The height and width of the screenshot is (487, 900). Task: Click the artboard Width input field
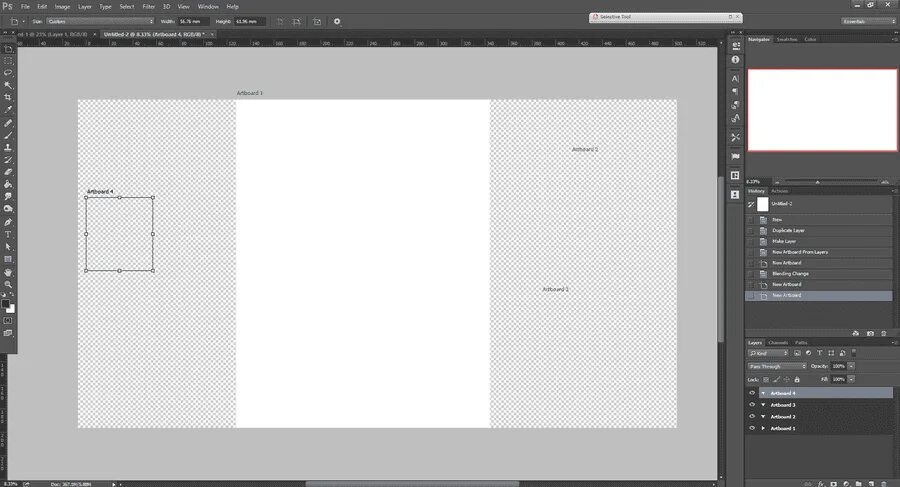click(x=191, y=21)
